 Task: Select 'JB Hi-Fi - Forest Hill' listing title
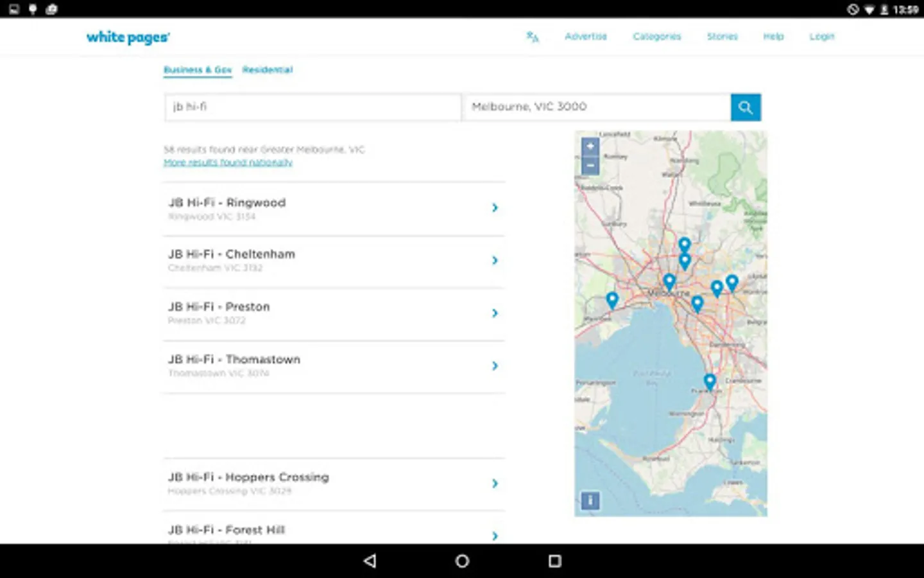click(x=227, y=530)
